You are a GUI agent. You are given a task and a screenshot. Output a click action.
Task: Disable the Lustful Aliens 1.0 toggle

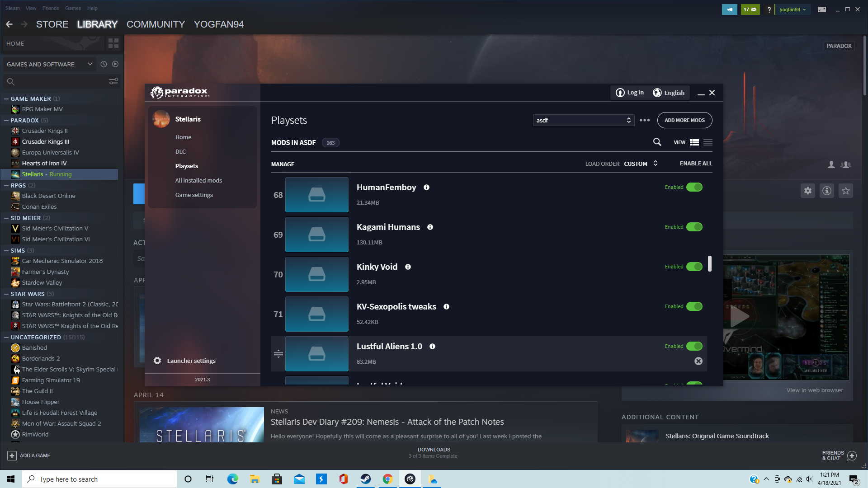tap(694, 346)
